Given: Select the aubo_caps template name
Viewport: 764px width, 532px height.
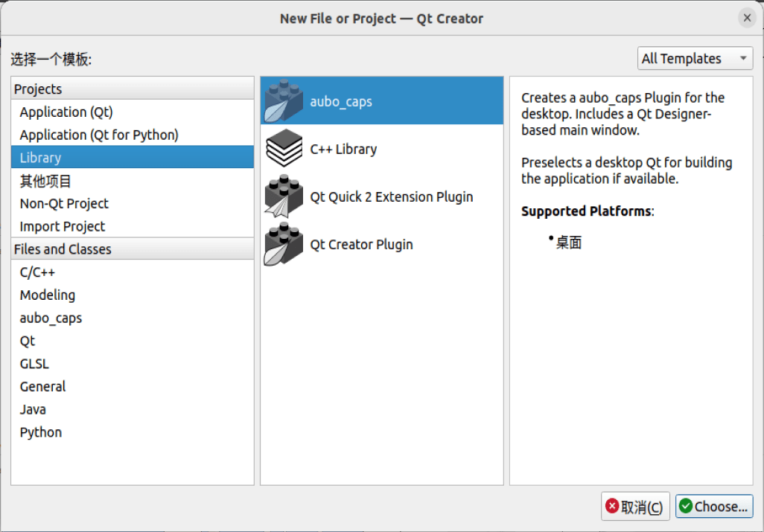Looking at the screenshot, I should pos(341,101).
